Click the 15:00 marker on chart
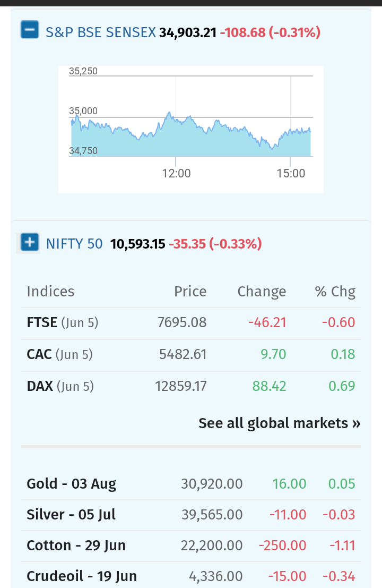Viewport: 382px width, 588px height. [x=291, y=173]
